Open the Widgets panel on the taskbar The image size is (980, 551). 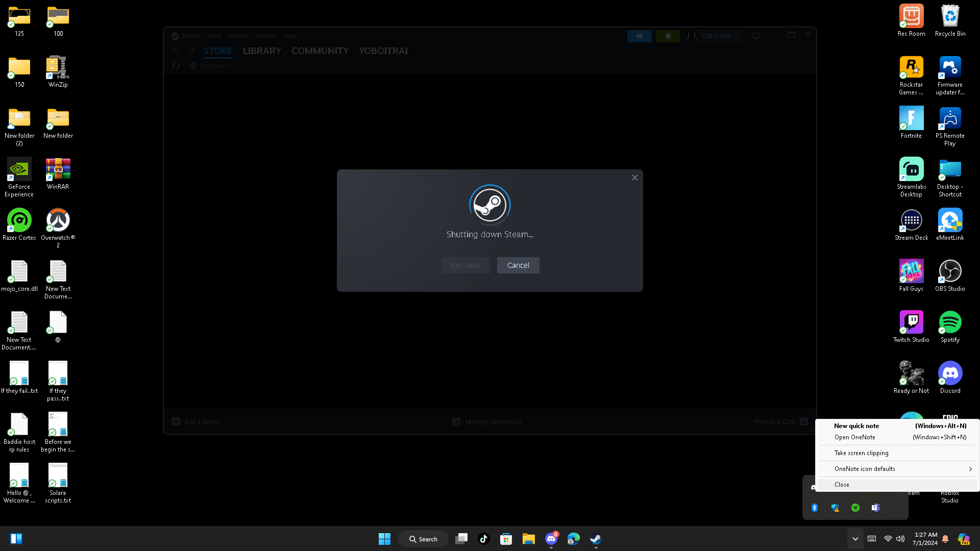pos(16,539)
